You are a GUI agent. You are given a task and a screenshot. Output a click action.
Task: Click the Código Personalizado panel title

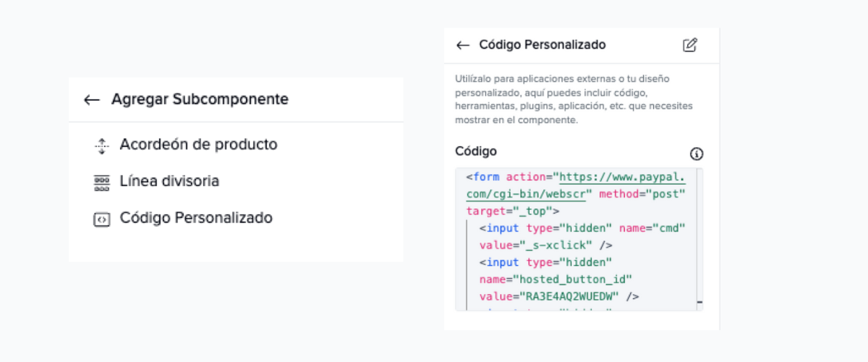[x=542, y=45]
